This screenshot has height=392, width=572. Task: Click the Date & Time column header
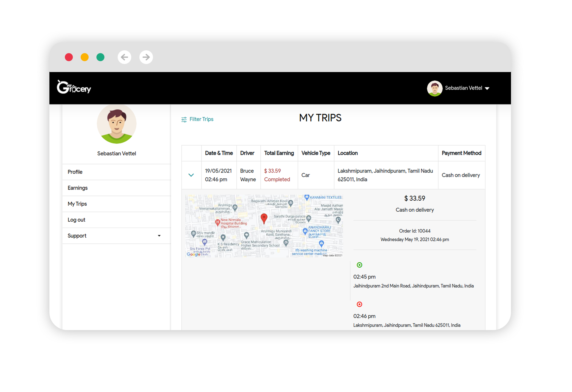click(219, 153)
